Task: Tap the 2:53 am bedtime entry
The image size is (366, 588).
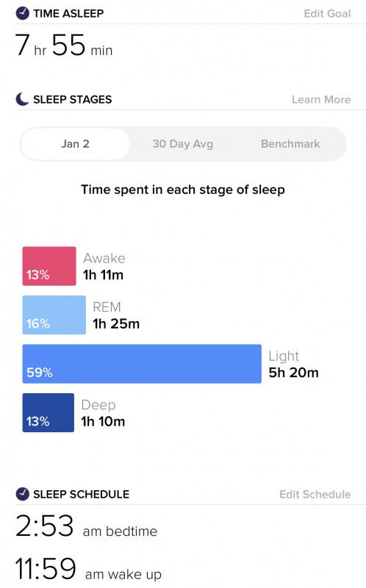Action: tap(86, 526)
